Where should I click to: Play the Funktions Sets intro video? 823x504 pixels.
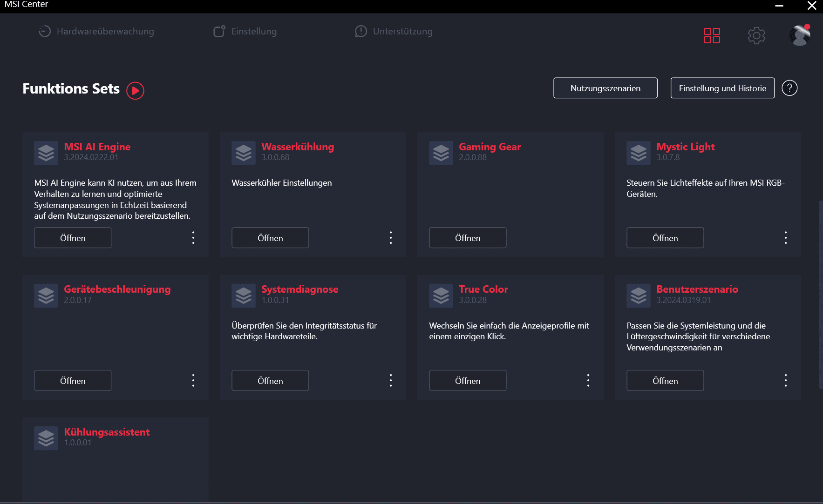point(136,90)
